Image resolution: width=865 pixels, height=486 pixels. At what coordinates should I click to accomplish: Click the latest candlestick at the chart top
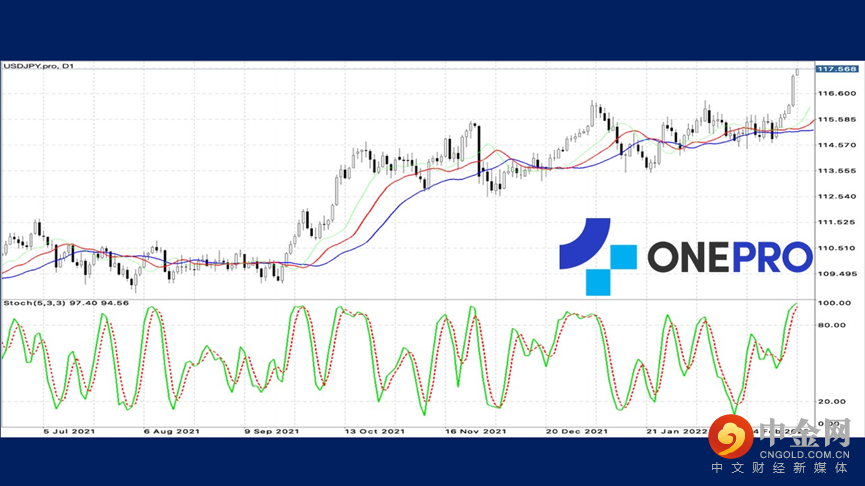797,72
